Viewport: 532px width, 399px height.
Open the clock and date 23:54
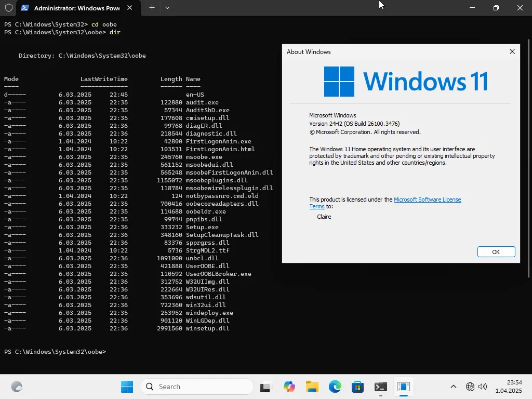(509, 387)
